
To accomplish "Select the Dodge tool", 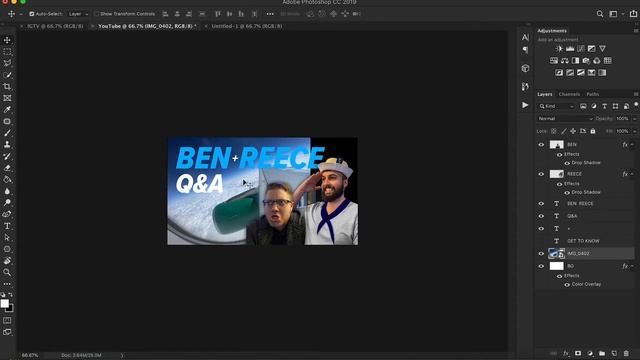I will 7,202.
